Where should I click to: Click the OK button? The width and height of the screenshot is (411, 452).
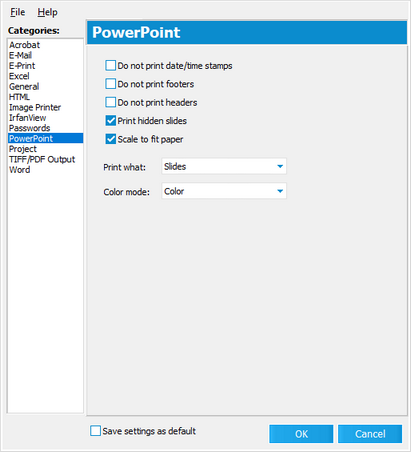(x=301, y=434)
